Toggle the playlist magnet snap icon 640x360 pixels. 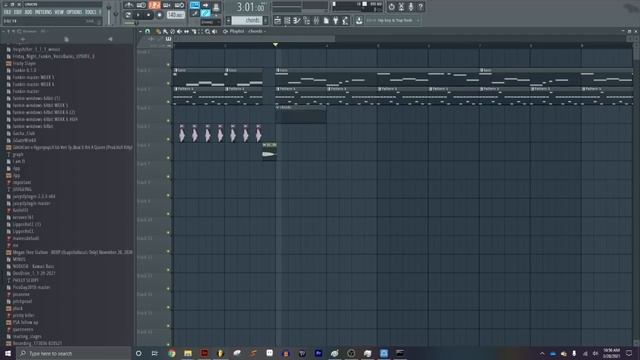click(x=147, y=31)
